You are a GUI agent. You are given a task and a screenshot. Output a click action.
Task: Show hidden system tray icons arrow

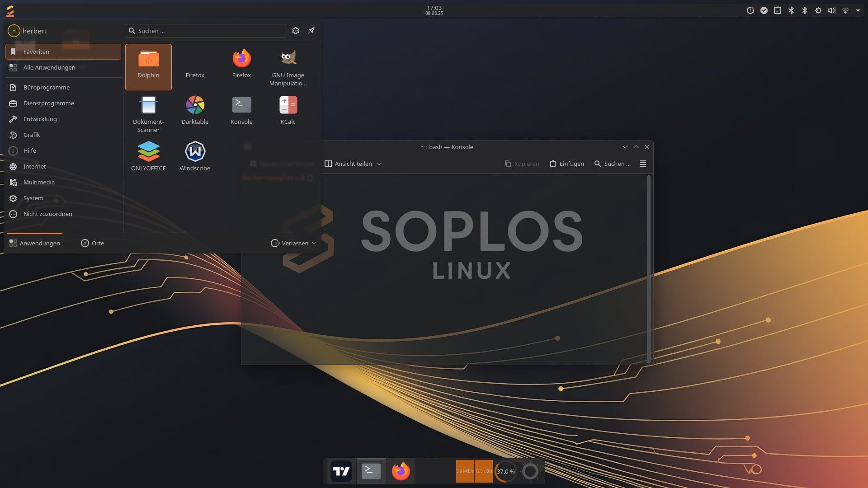pyautogui.click(x=858, y=10)
